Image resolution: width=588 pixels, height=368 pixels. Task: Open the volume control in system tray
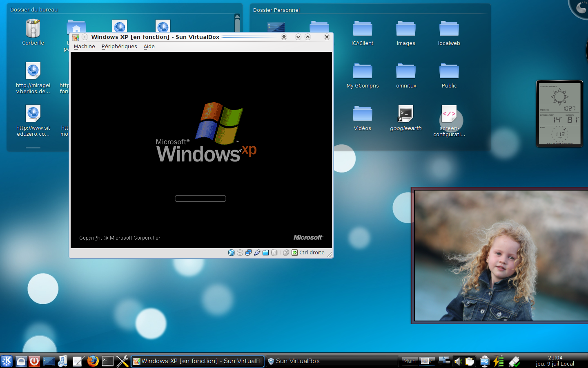point(458,361)
